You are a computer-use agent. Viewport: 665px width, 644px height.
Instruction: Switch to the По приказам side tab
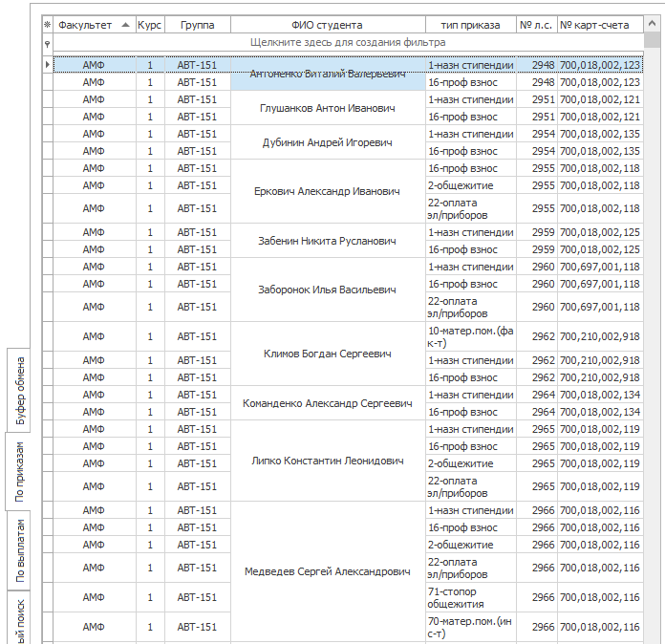[19, 472]
